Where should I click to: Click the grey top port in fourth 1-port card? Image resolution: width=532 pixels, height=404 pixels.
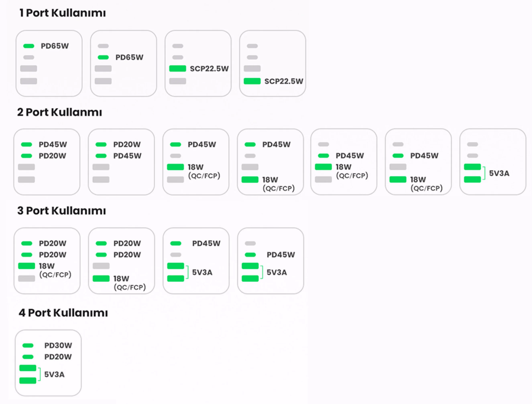click(252, 46)
